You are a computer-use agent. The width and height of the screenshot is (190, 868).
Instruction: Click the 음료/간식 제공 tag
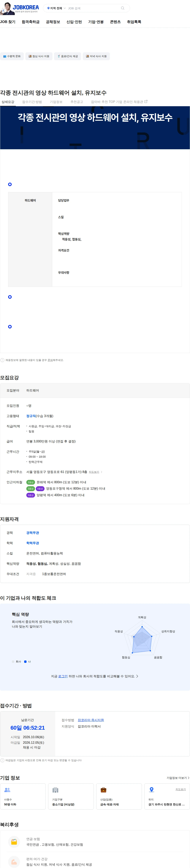click(68, 56)
